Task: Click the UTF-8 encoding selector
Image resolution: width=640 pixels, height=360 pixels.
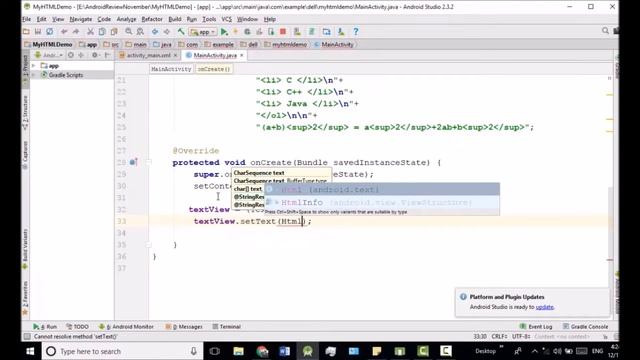Action: 521,336
